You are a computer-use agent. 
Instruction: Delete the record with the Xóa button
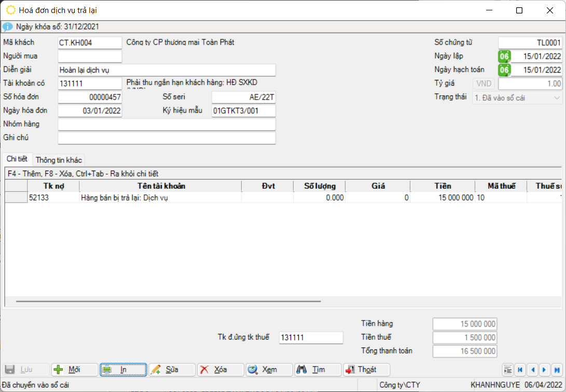(x=220, y=370)
